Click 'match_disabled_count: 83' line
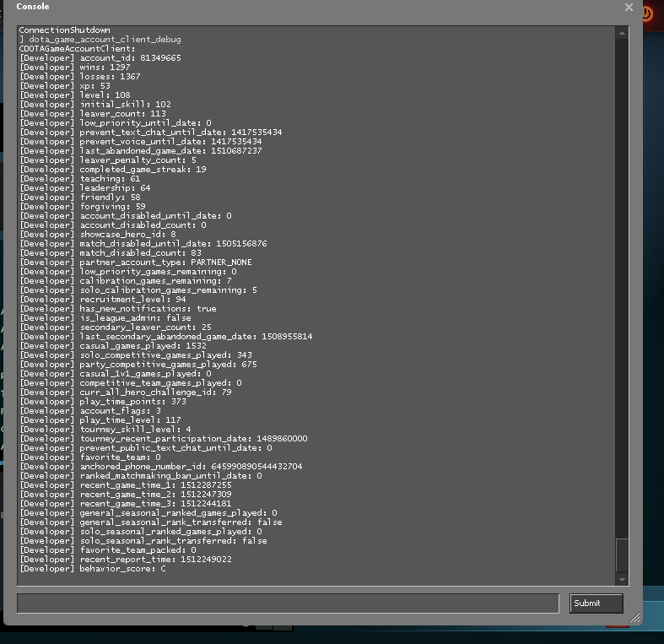The width and height of the screenshot is (664, 644). click(111, 253)
